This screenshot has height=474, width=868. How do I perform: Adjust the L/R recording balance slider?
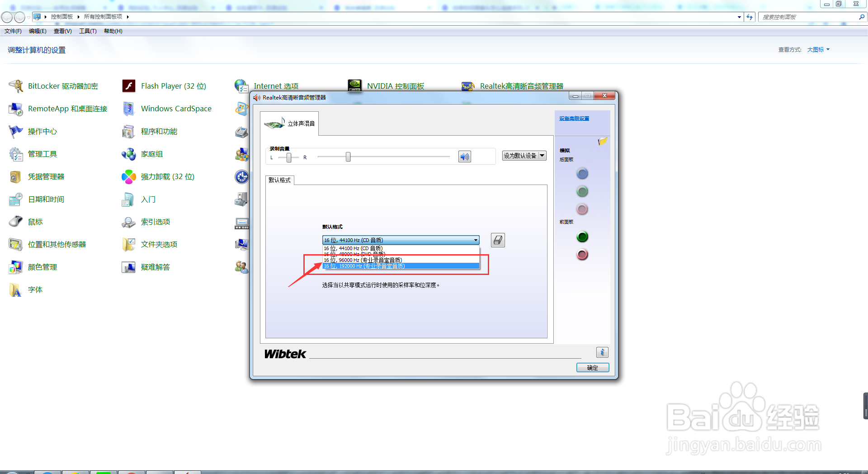[x=289, y=157]
